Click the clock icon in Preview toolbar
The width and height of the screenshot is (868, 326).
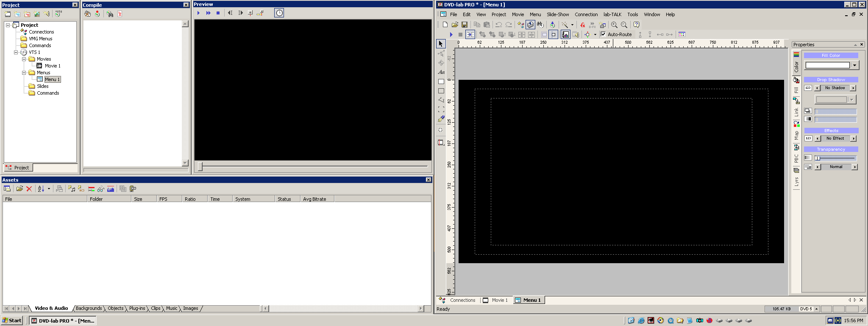279,13
